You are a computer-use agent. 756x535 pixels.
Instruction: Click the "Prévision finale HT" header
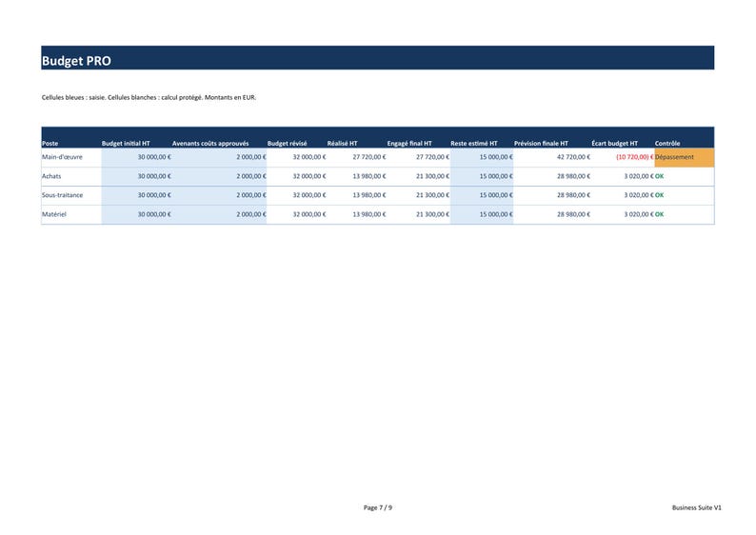coord(541,143)
